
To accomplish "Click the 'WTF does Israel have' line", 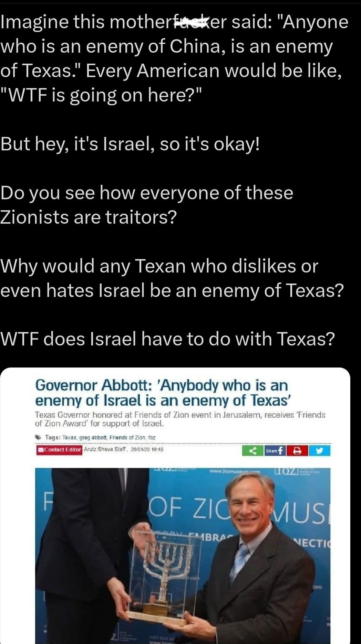I will [x=167, y=339].
